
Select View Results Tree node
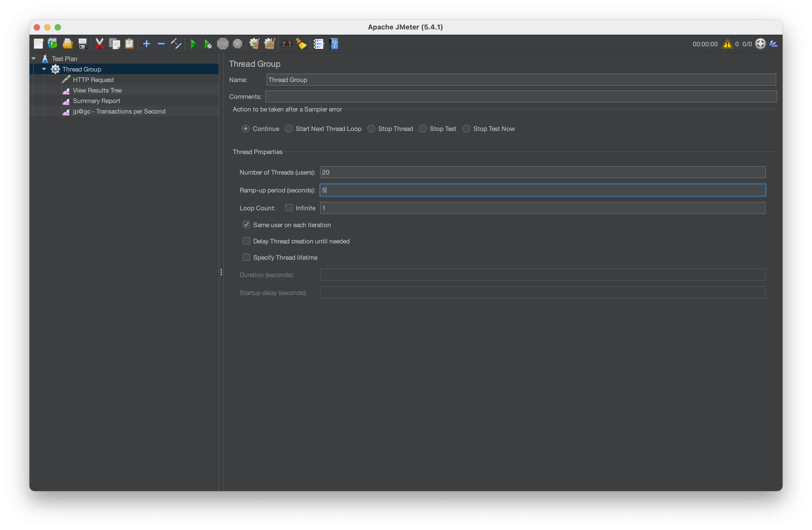97,90
